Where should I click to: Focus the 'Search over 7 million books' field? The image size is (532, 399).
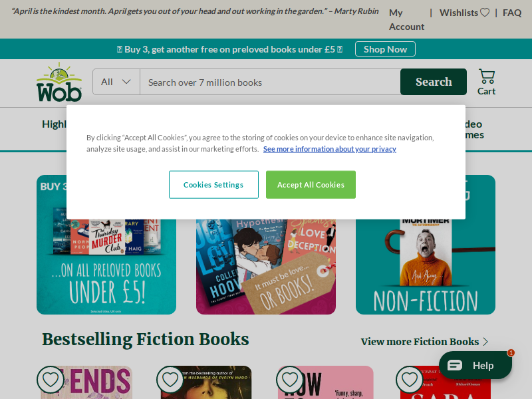(x=270, y=82)
